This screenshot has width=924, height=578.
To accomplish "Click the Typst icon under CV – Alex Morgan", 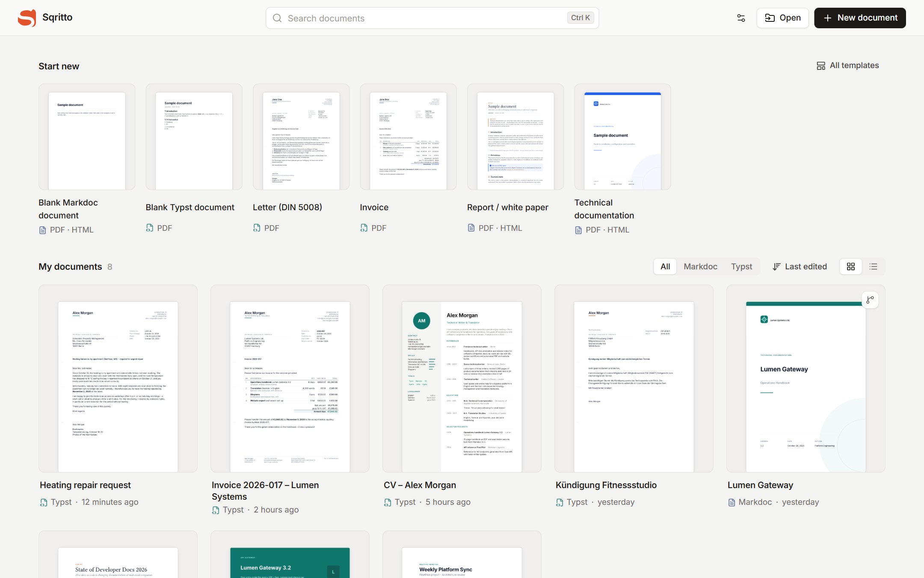I will (388, 502).
